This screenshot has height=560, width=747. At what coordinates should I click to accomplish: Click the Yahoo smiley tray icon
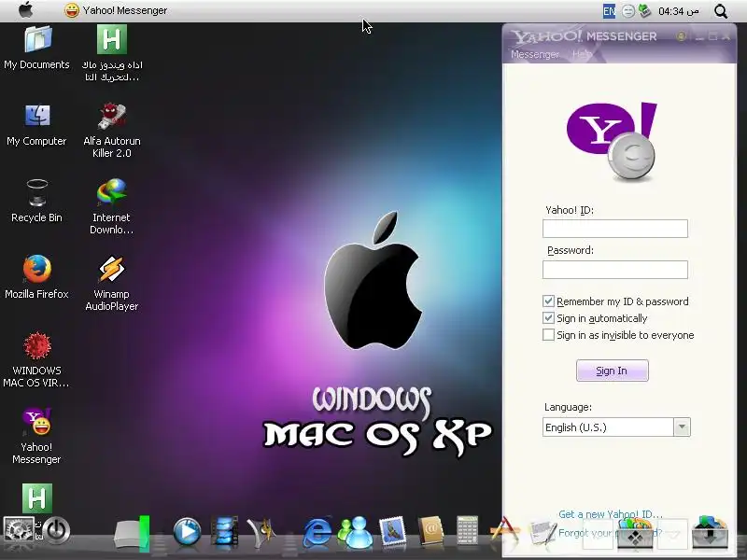(628, 11)
